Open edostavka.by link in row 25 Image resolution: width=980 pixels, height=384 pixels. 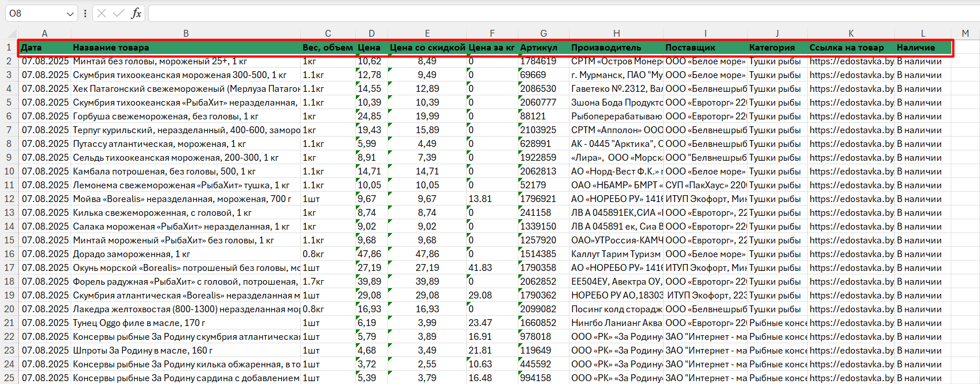[x=851, y=378]
